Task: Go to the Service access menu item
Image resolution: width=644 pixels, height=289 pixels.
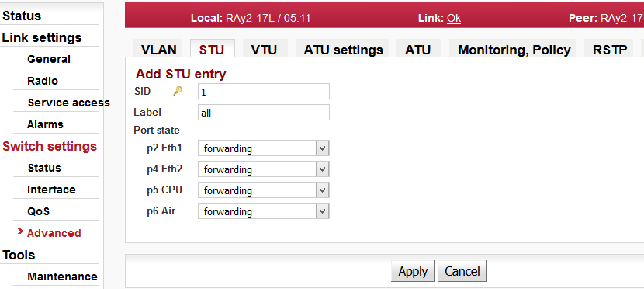Action: [x=68, y=103]
